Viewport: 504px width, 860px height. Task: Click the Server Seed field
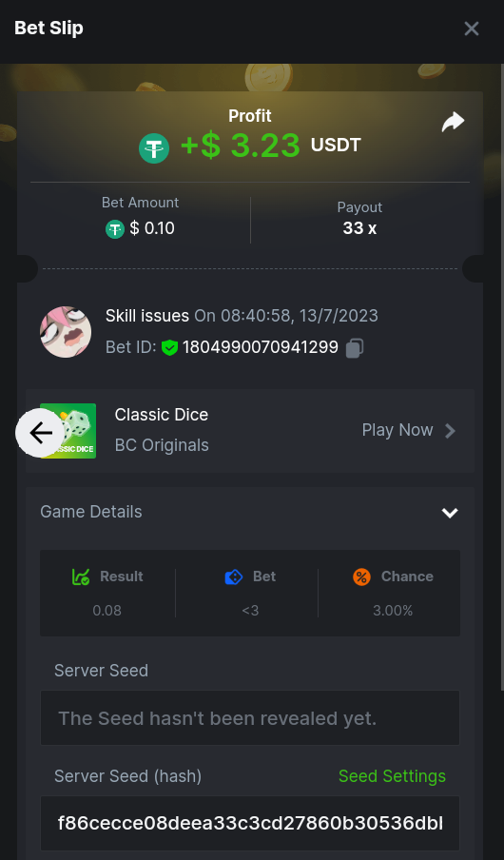[250, 718]
